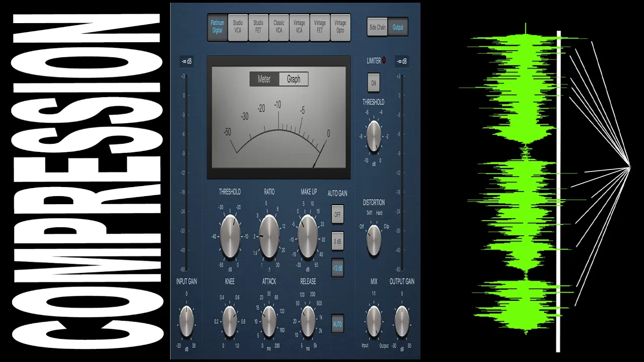Viewport: 644px width, 362px height.
Task: Click the Ratio knob
Action: 269,236
